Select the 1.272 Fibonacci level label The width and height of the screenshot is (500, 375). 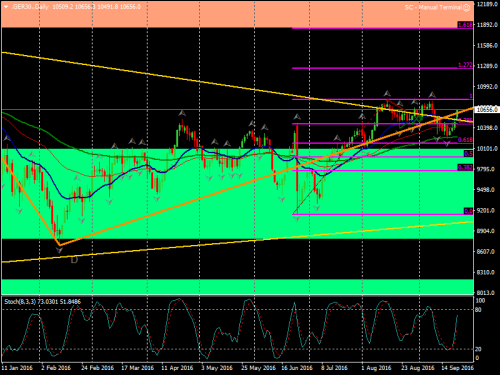pos(465,65)
